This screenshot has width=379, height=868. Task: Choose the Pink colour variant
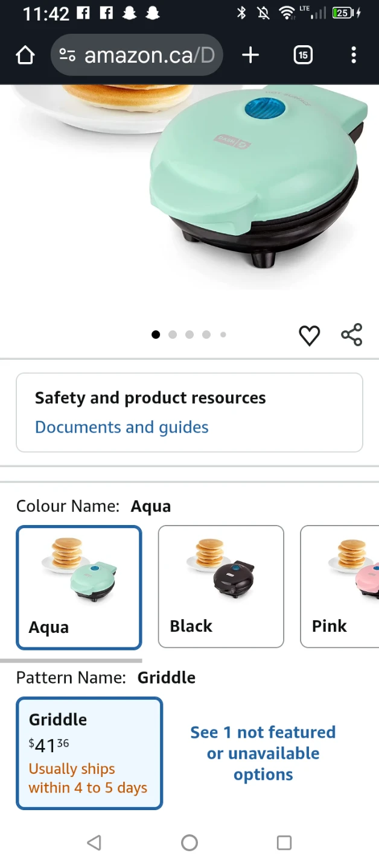point(340,587)
